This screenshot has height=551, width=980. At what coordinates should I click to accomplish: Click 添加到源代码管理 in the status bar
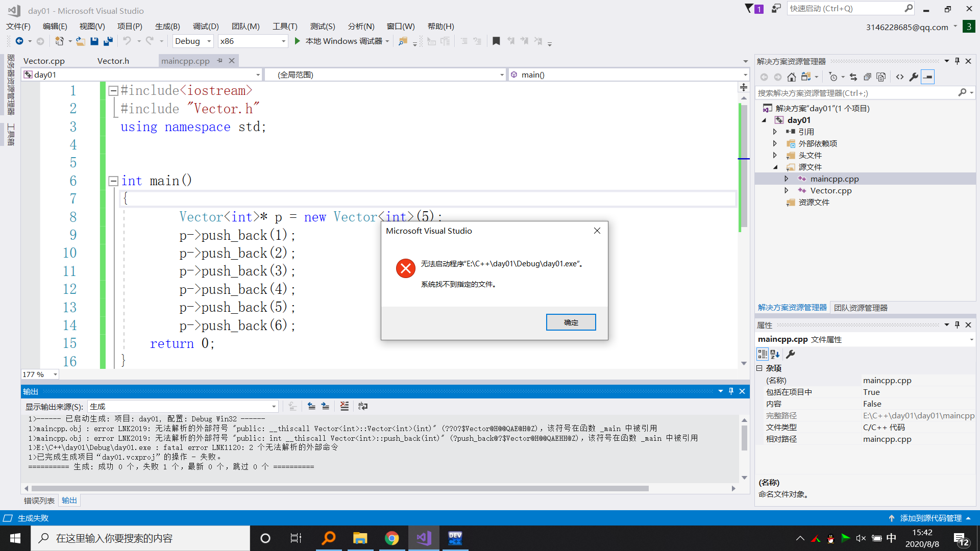pos(929,518)
